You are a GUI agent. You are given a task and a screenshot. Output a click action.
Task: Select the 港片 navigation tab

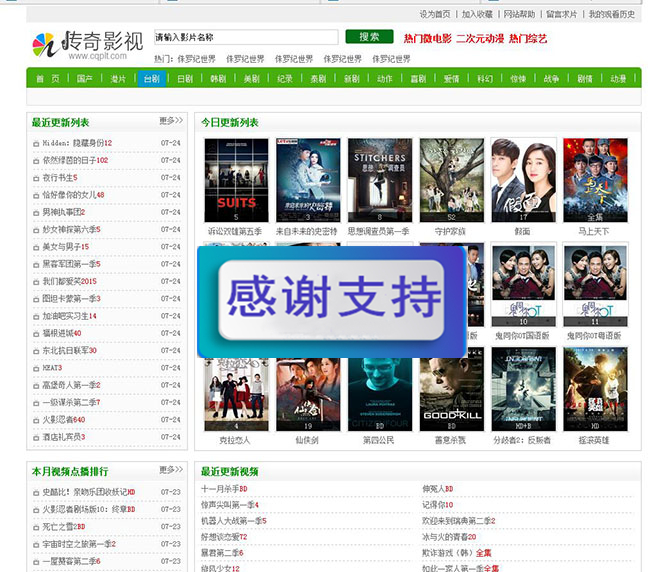118,78
